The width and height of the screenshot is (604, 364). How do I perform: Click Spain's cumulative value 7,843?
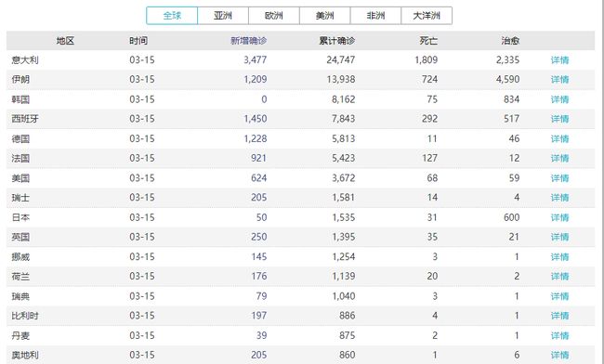(343, 119)
